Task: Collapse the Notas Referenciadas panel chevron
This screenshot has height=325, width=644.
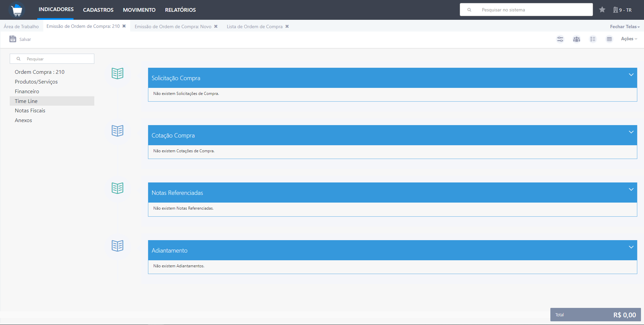Action: point(631,189)
